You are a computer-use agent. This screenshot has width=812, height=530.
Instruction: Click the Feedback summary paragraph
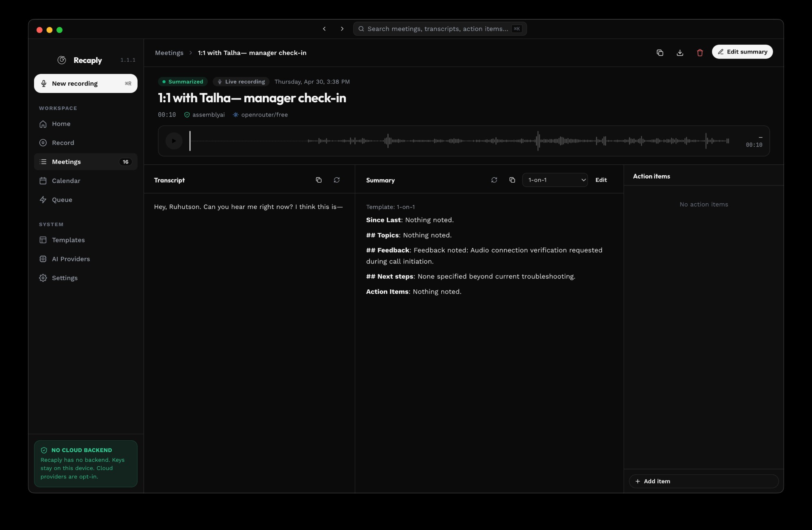click(x=484, y=256)
